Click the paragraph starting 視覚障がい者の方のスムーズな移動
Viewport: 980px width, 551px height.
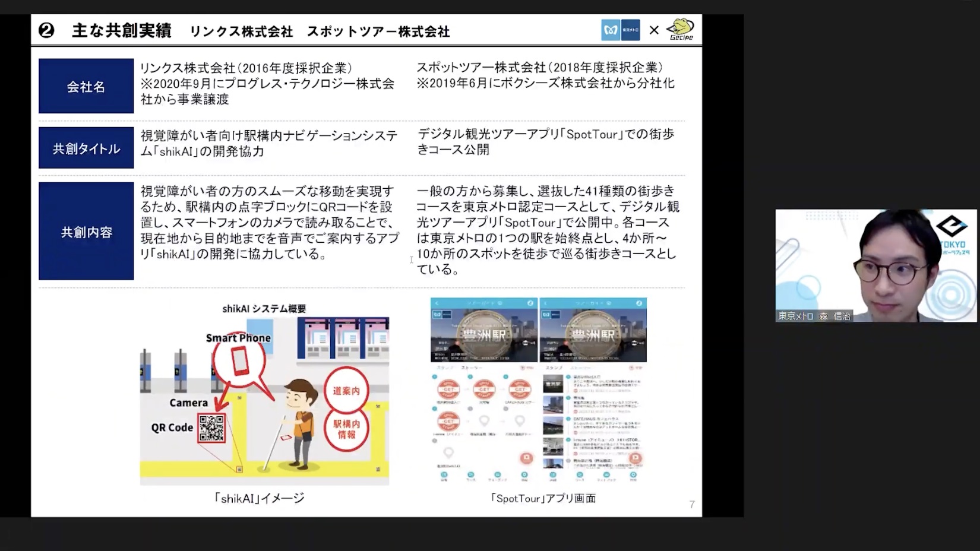coord(270,223)
